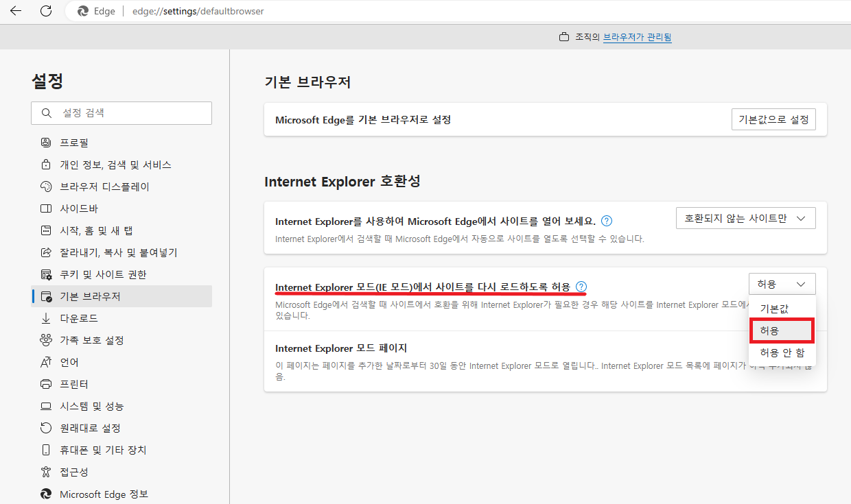This screenshot has width=851, height=504.
Task: Open 잘라내기, 복사 및 붙여넣기 section
Action: (121, 252)
